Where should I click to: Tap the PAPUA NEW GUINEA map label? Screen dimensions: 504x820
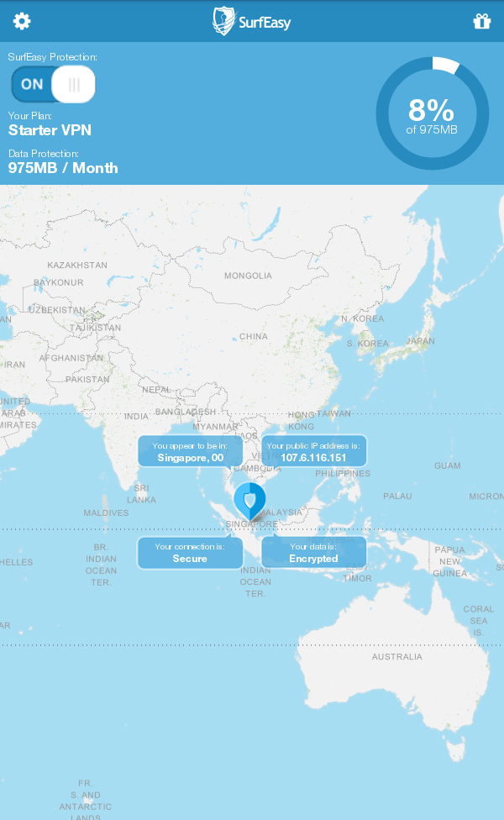coord(449,562)
